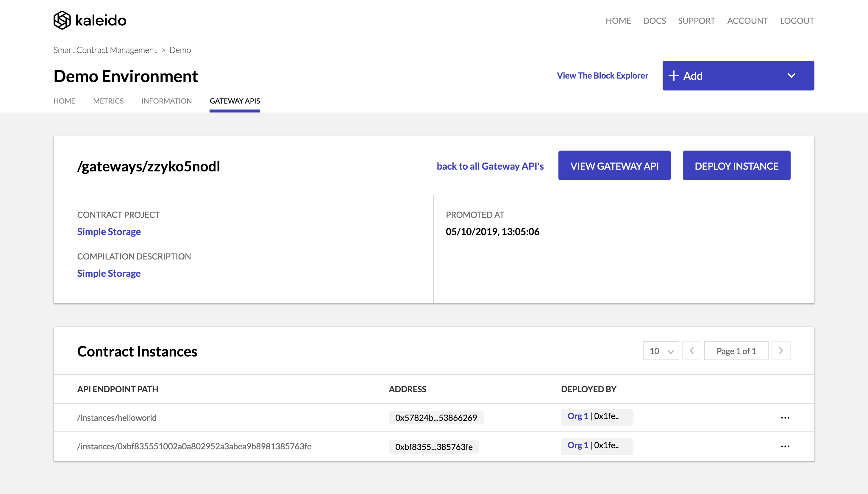The width and height of the screenshot is (868, 494).
Task: Expand the Add button dropdown
Action: [x=792, y=76]
